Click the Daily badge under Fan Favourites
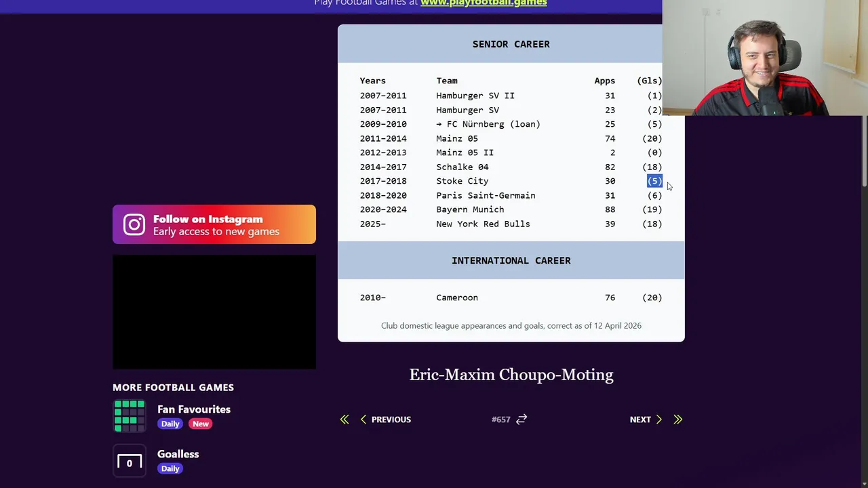Image resolution: width=868 pixels, height=488 pixels. pos(170,424)
